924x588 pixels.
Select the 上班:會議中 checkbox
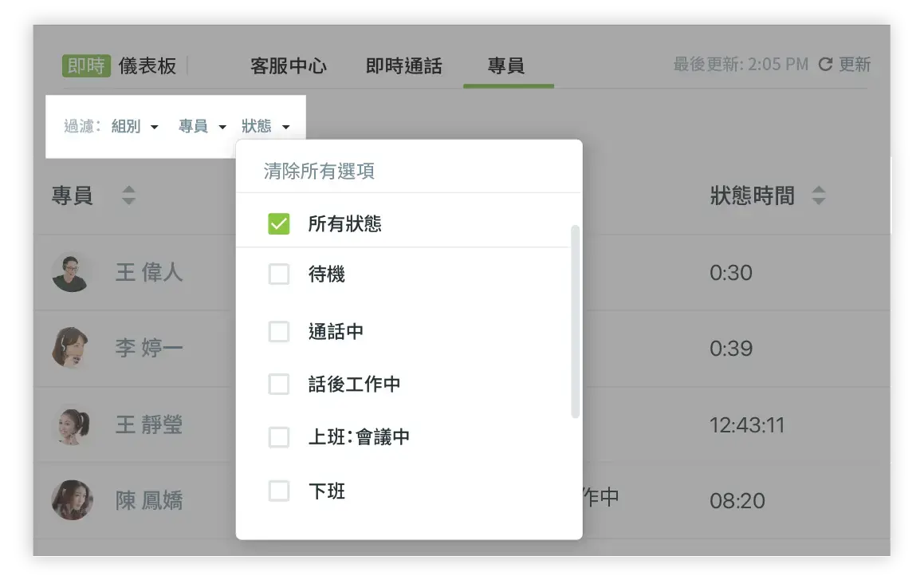[279, 437]
